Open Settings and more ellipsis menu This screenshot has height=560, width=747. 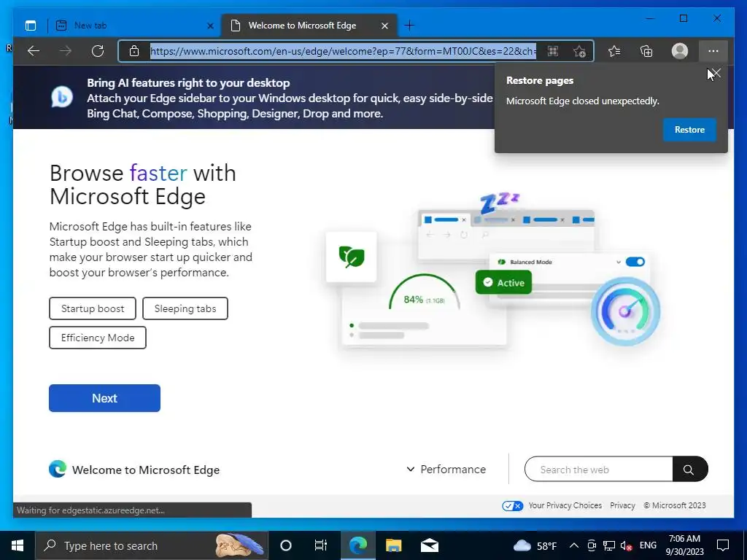[x=713, y=51]
